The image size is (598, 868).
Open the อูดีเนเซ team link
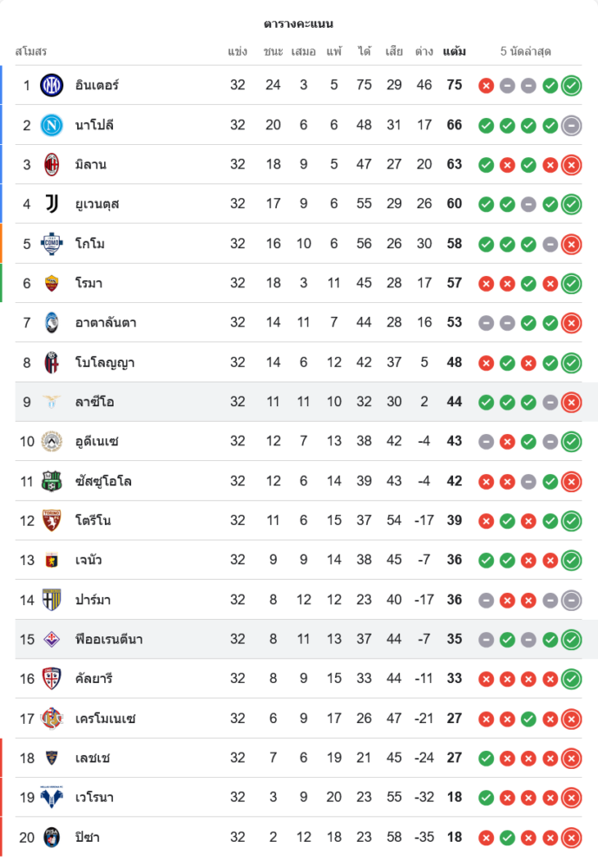pos(97,442)
